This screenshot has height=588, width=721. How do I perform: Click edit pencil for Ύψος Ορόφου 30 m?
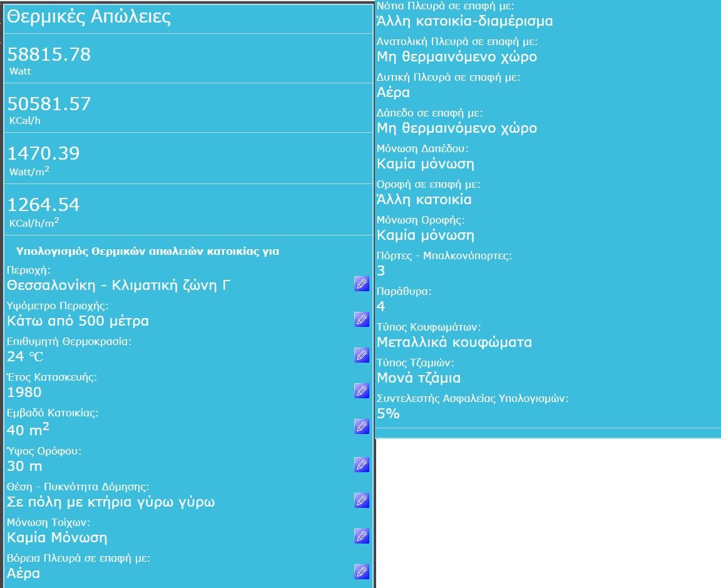361,464
